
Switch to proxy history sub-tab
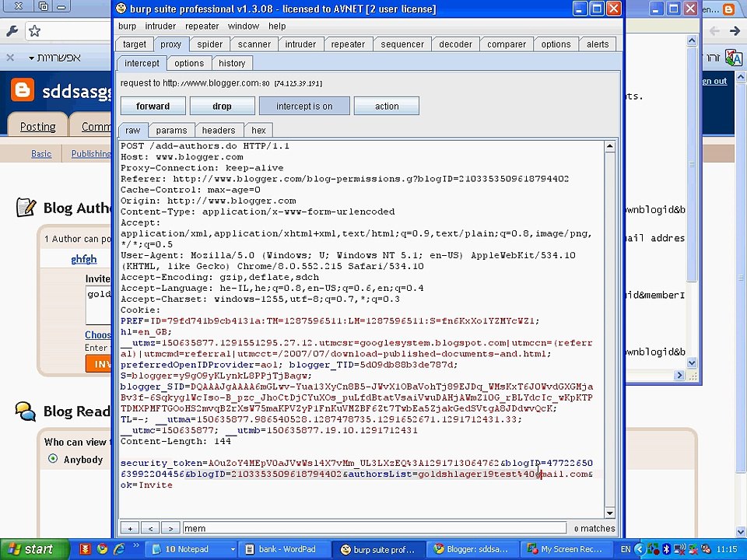(x=232, y=63)
